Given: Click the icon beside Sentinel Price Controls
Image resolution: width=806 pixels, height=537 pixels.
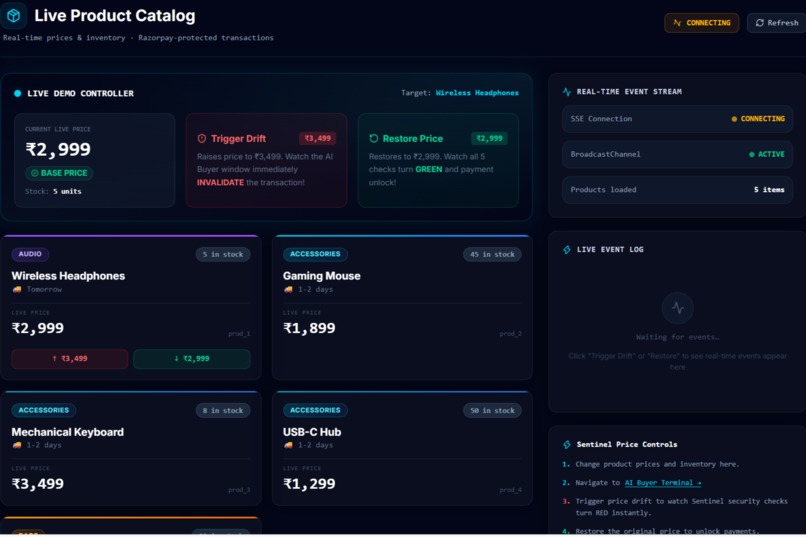Looking at the screenshot, I should tap(566, 445).
